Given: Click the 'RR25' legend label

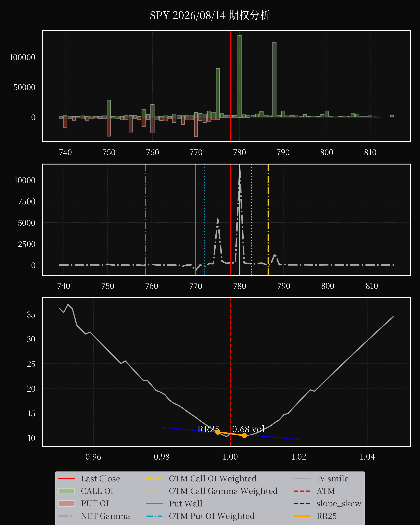Looking at the screenshot, I should tap(327, 516).
